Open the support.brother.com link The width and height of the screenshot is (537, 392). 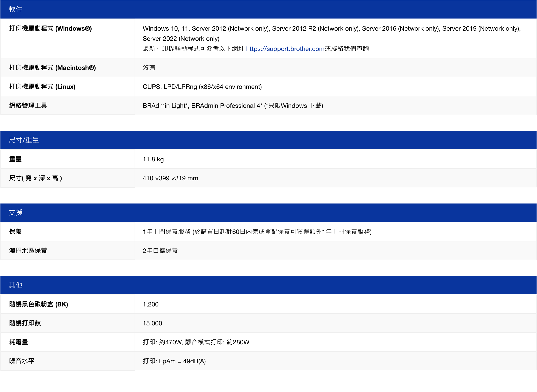tap(285, 49)
